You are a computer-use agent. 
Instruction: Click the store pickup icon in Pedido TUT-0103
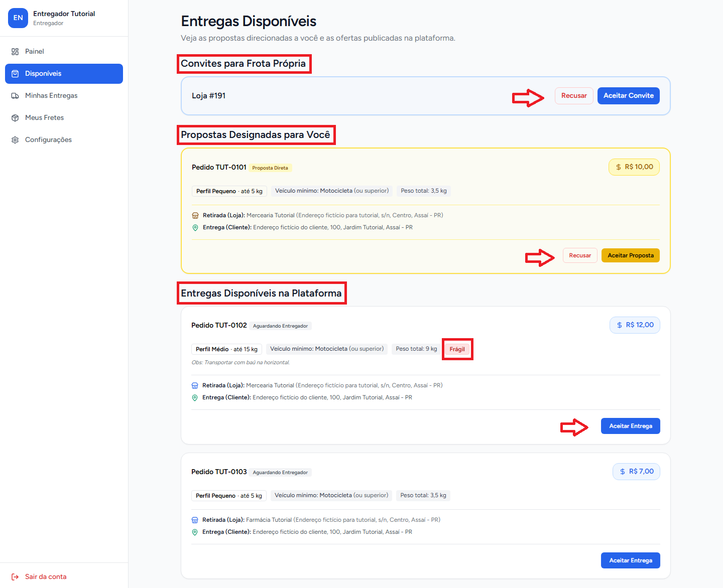coord(195,520)
